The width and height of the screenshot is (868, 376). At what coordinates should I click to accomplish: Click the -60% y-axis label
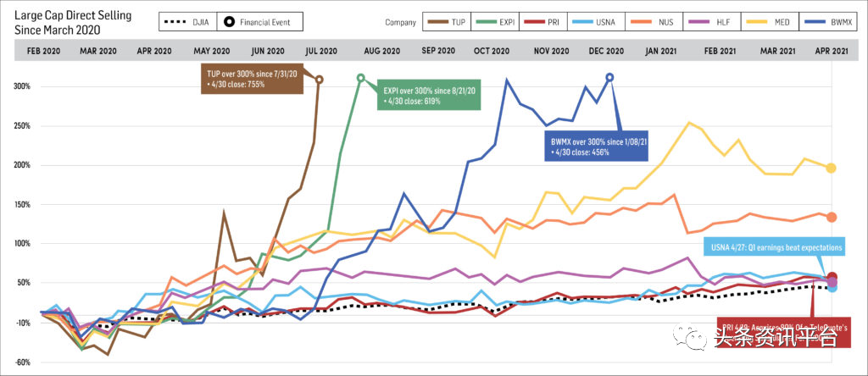[x=23, y=362]
